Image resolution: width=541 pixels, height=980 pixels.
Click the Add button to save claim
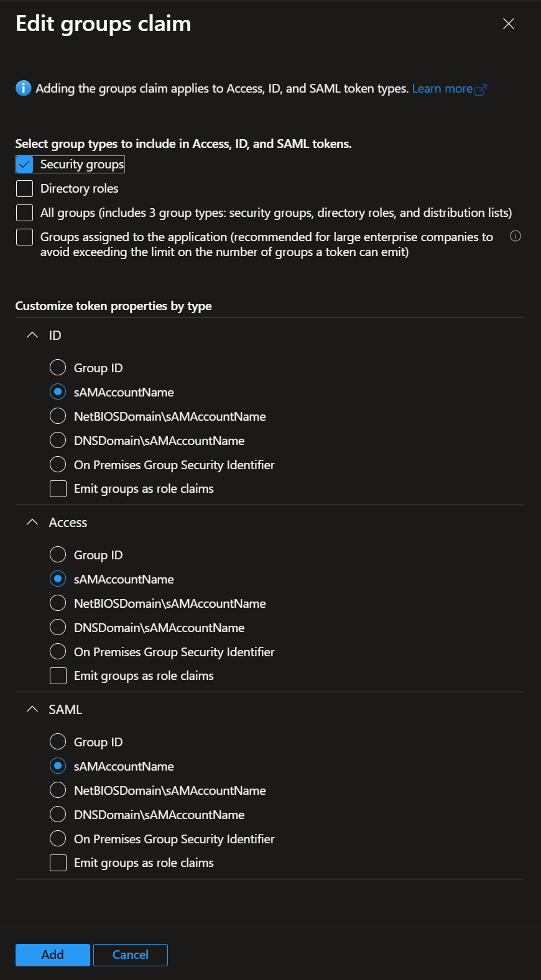pyautogui.click(x=52, y=955)
